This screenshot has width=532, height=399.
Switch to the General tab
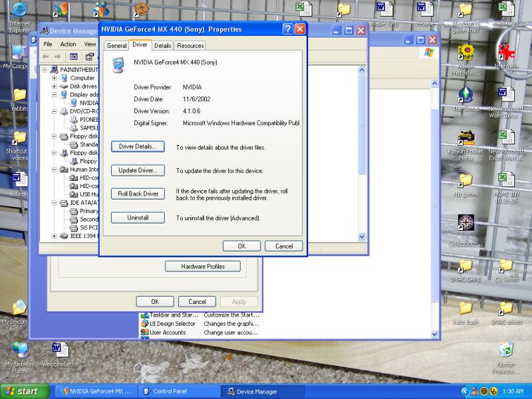coord(117,45)
